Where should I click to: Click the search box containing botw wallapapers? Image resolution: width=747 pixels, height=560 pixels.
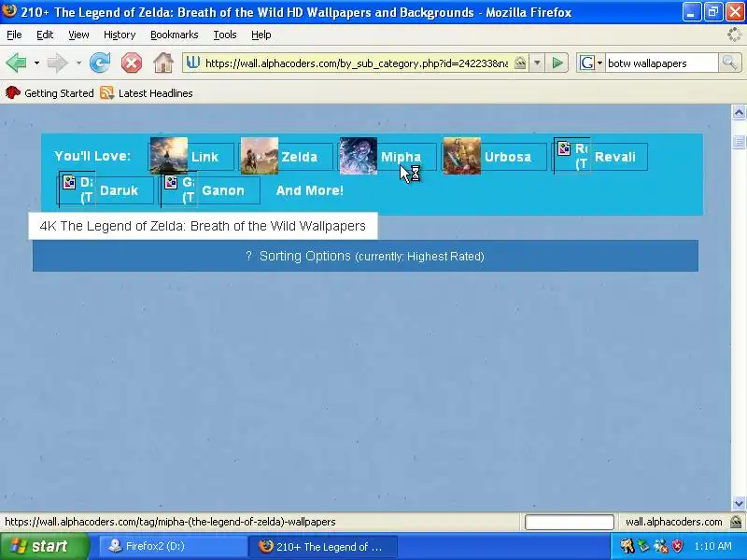pyautogui.click(x=661, y=63)
